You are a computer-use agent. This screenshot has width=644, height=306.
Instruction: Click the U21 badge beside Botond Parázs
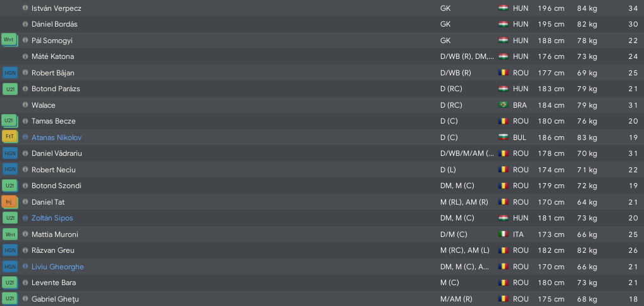10,89
